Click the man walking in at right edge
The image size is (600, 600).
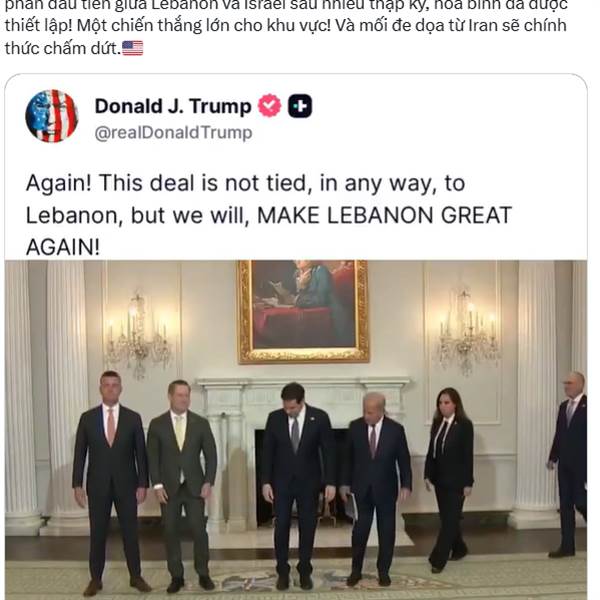click(x=568, y=463)
